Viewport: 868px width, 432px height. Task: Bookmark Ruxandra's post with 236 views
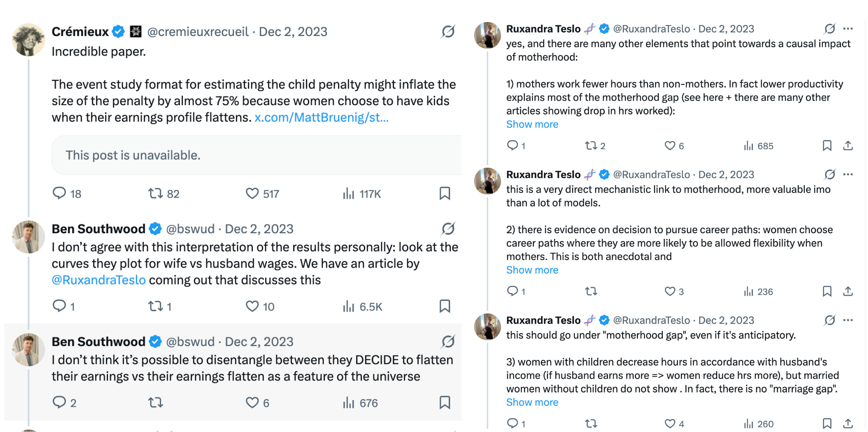pos(827,292)
